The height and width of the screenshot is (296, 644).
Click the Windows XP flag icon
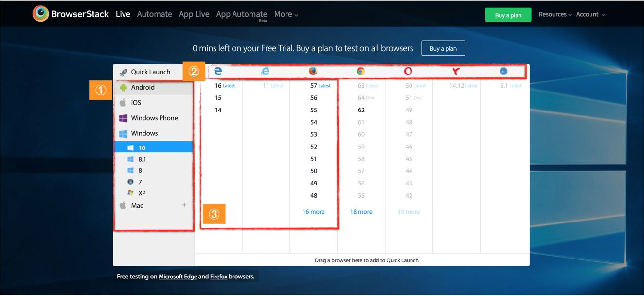130,193
